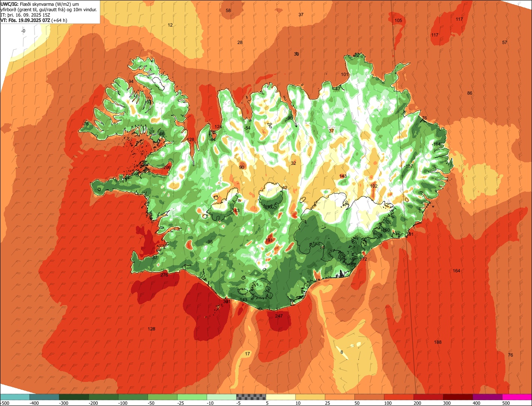Click the pale yellow 5 to 10 legend swatch
532x406 pixels.
281,397
